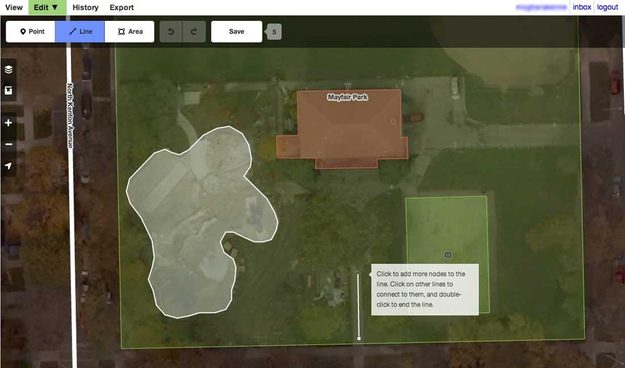This screenshot has height=368, width=625.
Task: Show my location on the map
Action: tap(8, 165)
